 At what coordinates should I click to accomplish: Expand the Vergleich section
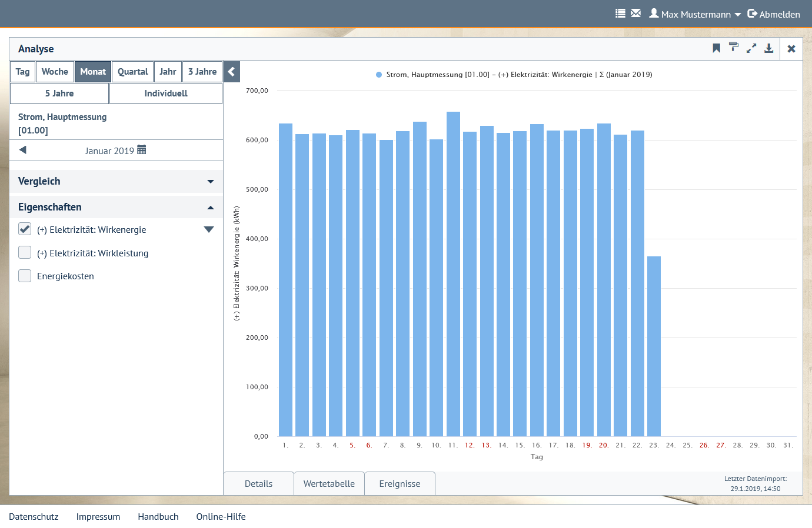[210, 182]
